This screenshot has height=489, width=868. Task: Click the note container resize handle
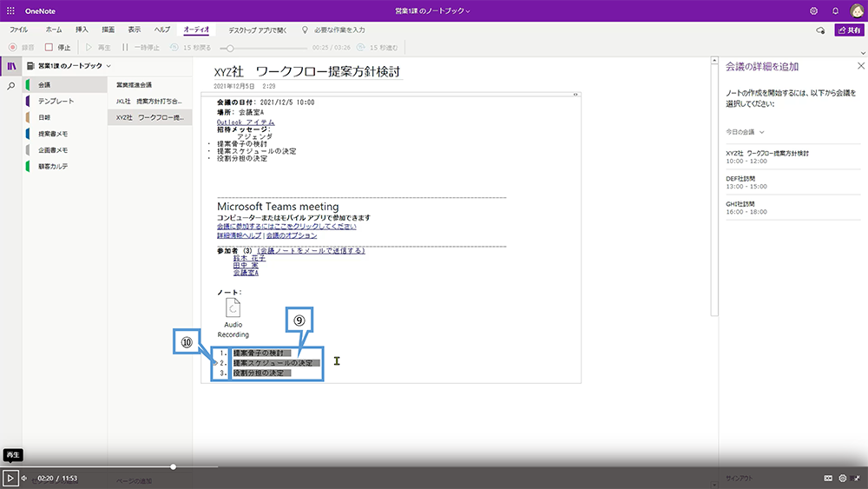[575, 95]
